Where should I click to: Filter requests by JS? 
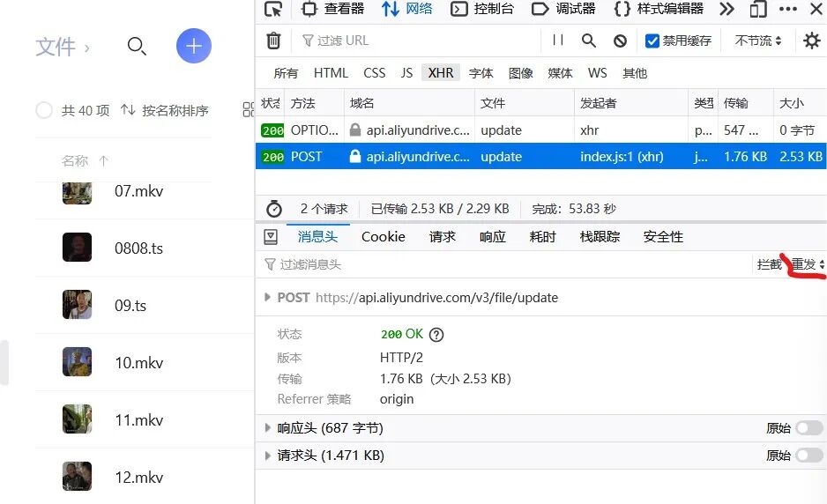coord(406,73)
